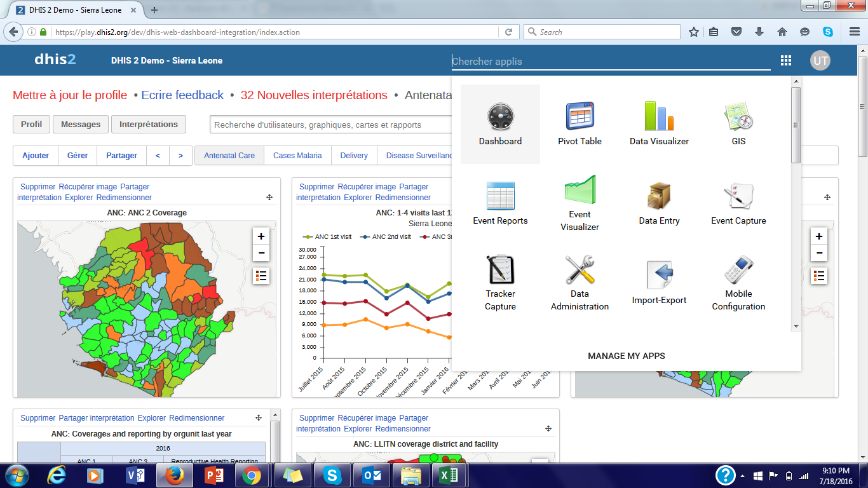Open the Mobile Configuration app

click(x=738, y=283)
